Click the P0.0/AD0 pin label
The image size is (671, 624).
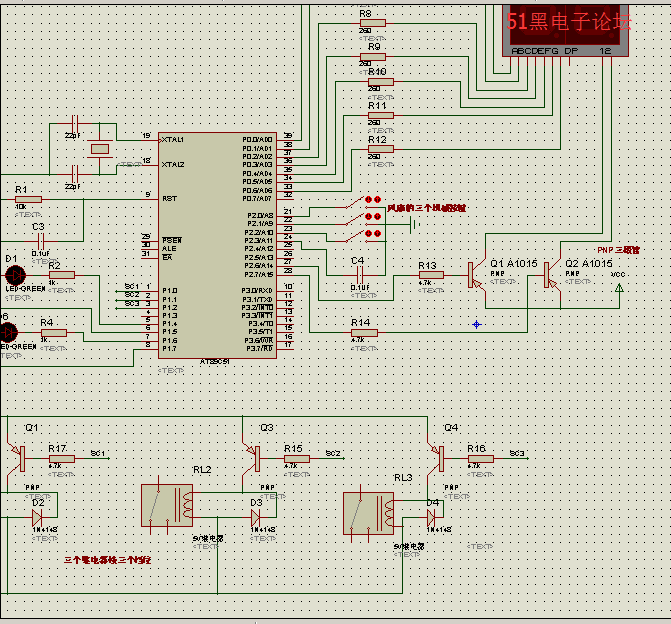tap(257, 140)
